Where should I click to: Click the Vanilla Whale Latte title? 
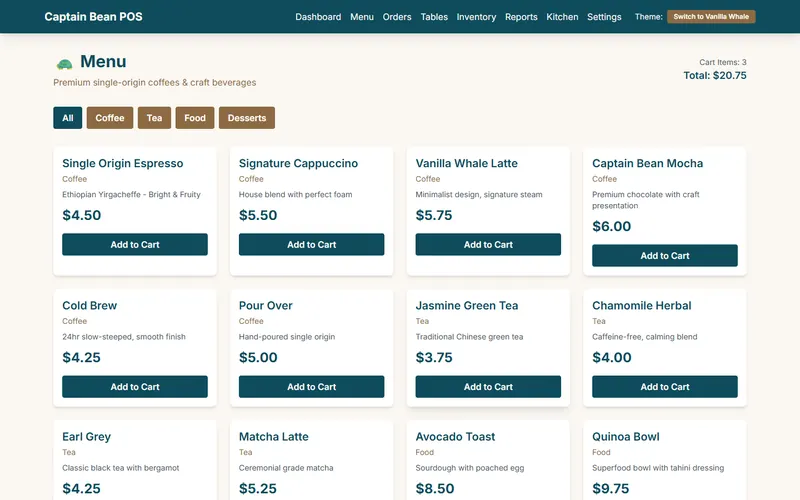coord(466,163)
